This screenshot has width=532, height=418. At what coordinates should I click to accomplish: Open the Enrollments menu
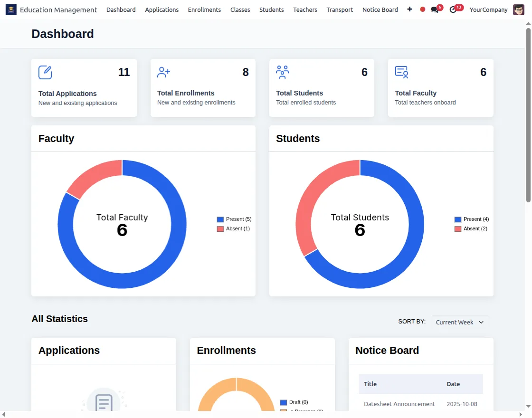(x=204, y=9)
